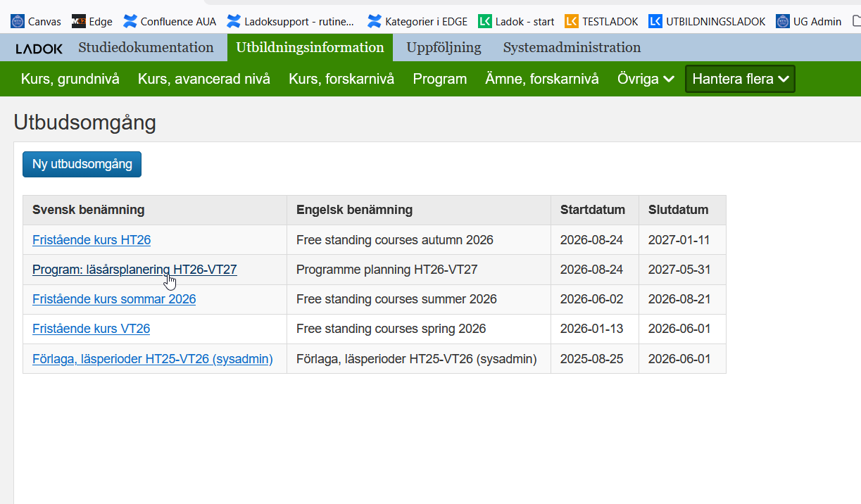Open the Ladok - start bookmark
Image resolution: width=861 pixels, height=504 pixels.
pyautogui.click(x=516, y=21)
